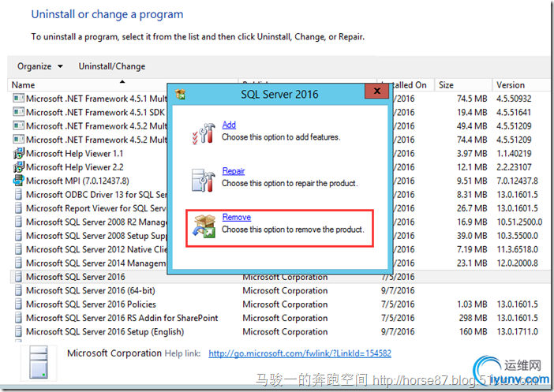Viewport: 554px width, 392px height.
Task: Click icon of SQL Server 2008 R2 Management row
Action: pyautogui.click(x=18, y=222)
